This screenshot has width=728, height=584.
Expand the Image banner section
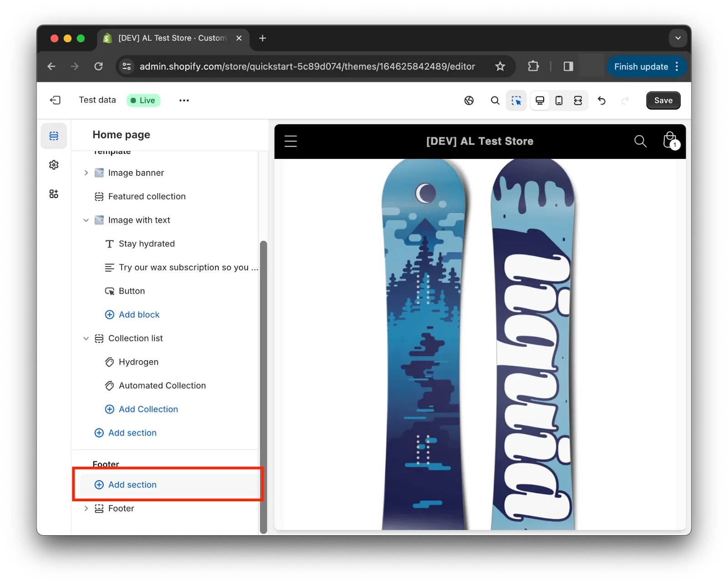click(x=86, y=173)
